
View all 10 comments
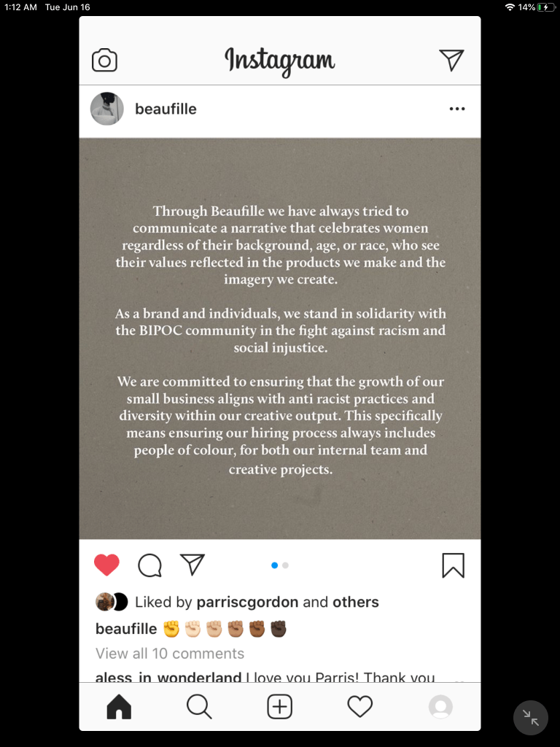coord(170,654)
